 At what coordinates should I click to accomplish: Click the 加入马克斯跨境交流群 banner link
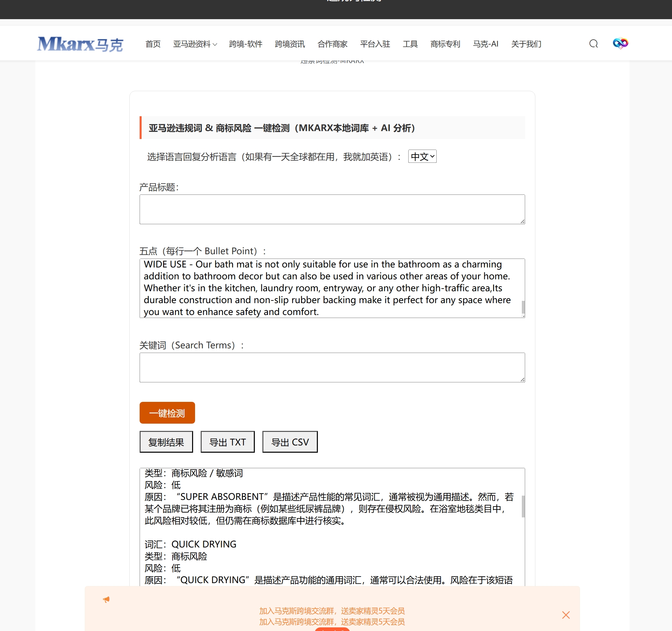click(332, 611)
